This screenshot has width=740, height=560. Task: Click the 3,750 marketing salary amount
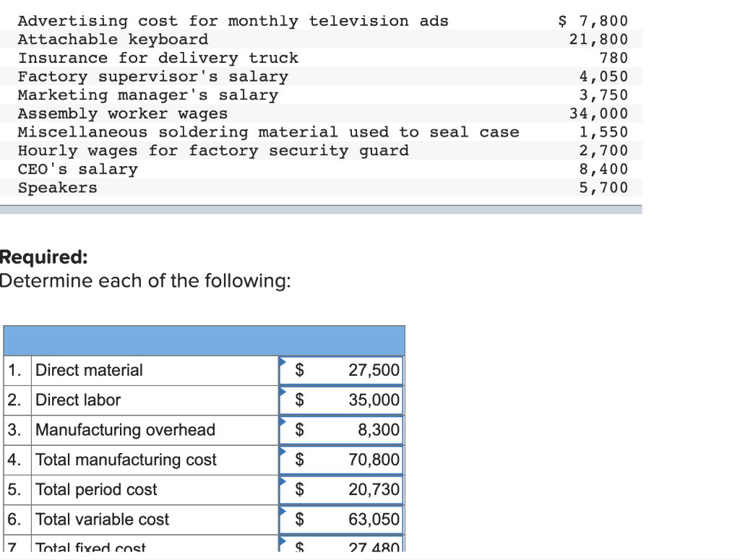(603, 95)
